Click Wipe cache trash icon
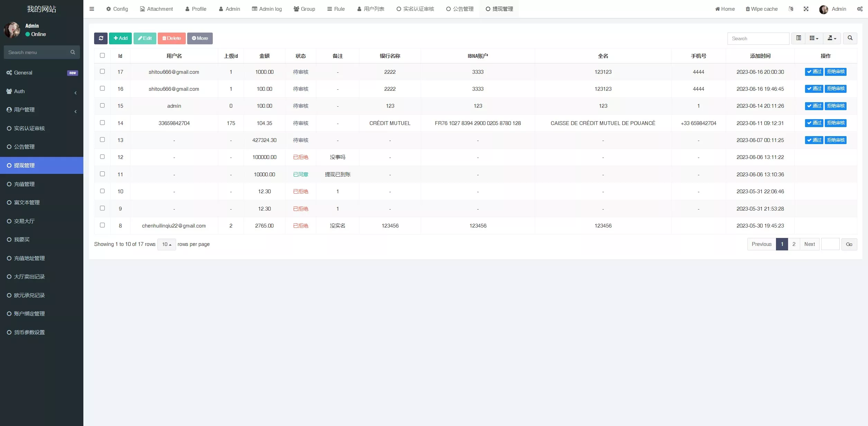Viewport: 868px width, 426px height. (x=748, y=9)
